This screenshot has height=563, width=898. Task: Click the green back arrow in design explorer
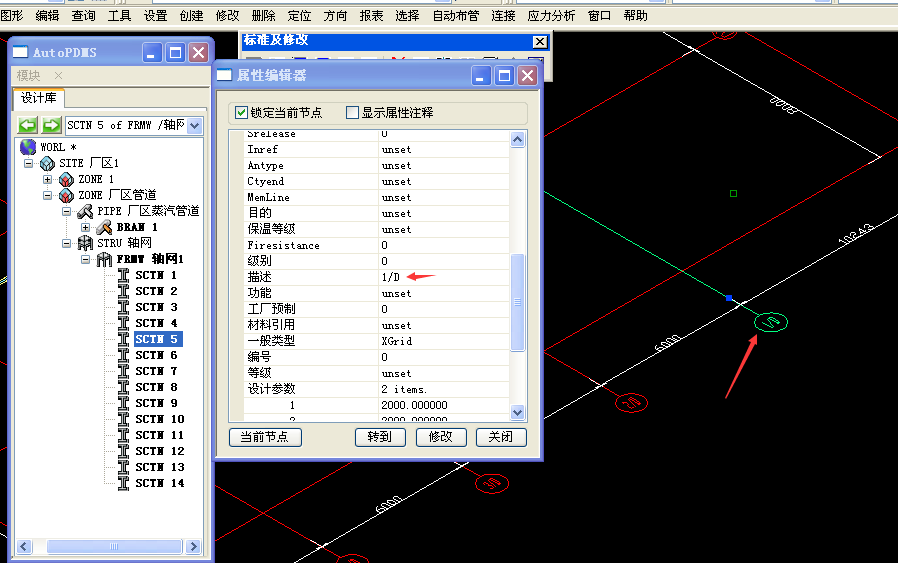click(x=28, y=125)
